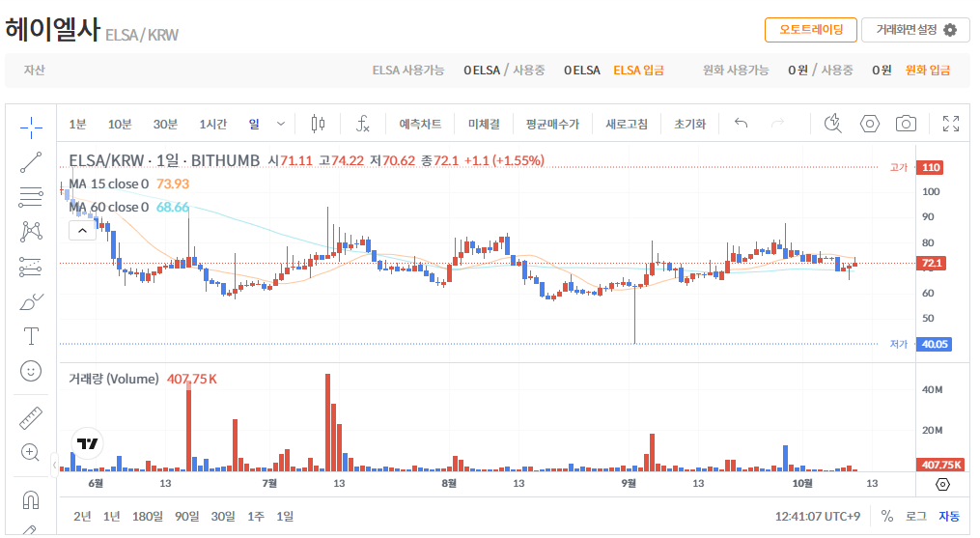
Task: Open the fx indicators menu
Action: pos(362,124)
